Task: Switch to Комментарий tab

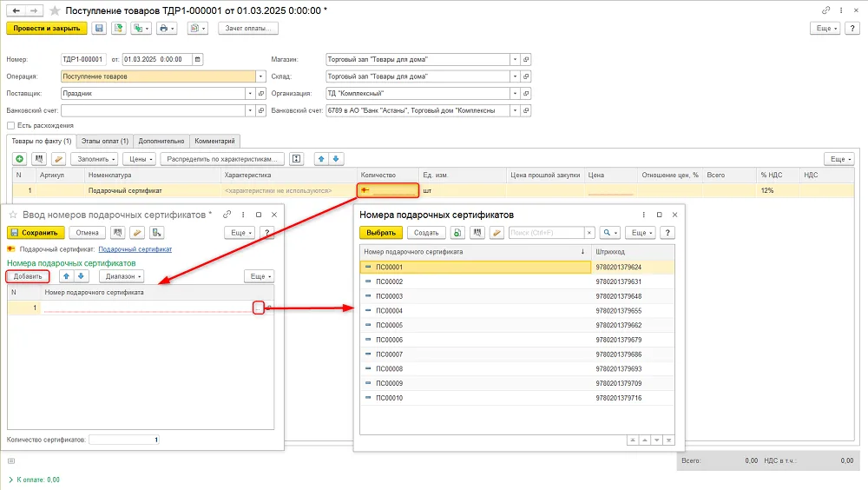Action: coord(214,142)
